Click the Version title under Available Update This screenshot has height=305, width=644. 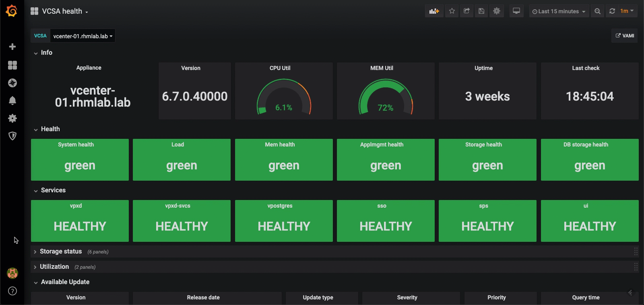pyautogui.click(x=76, y=297)
